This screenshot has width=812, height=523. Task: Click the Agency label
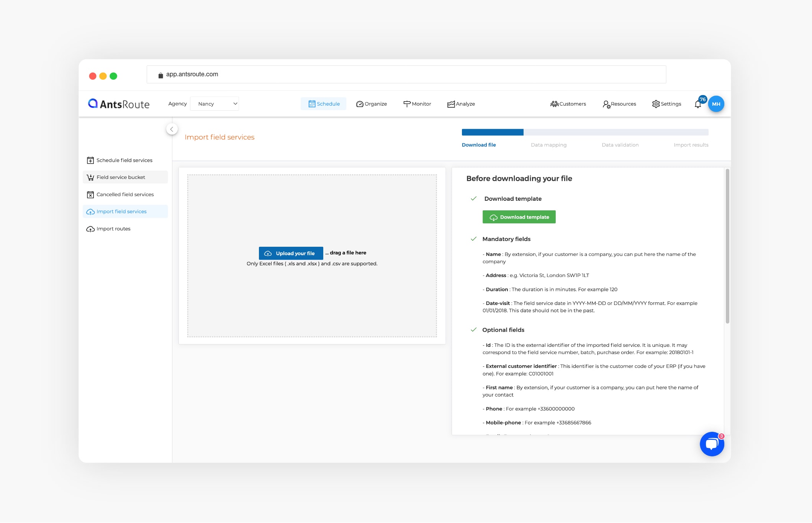(177, 104)
